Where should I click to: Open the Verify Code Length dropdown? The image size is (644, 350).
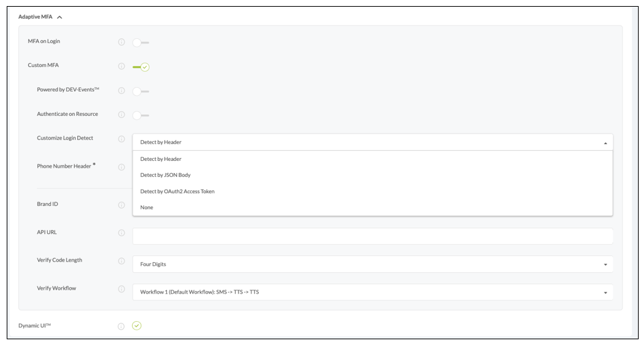[x=373, y=264]
